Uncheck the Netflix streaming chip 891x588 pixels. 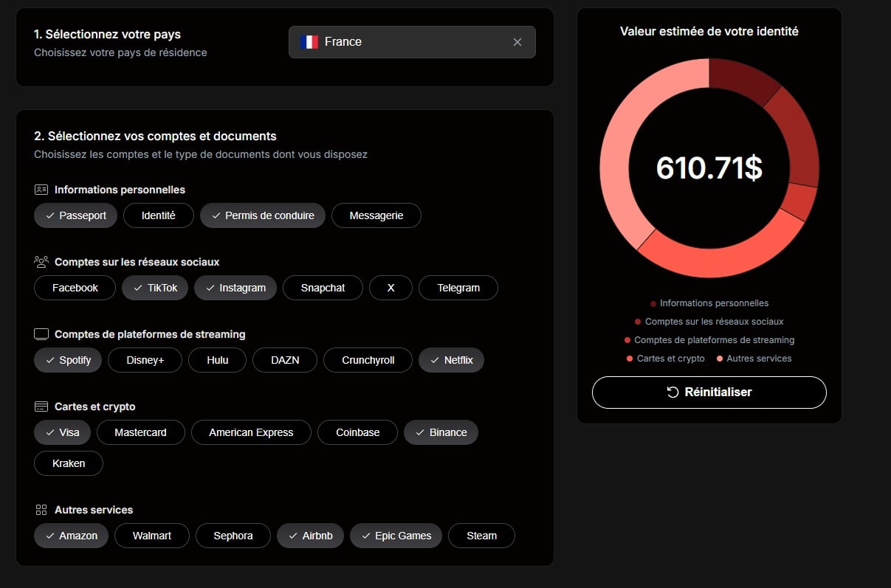click(x=451, y=360)
